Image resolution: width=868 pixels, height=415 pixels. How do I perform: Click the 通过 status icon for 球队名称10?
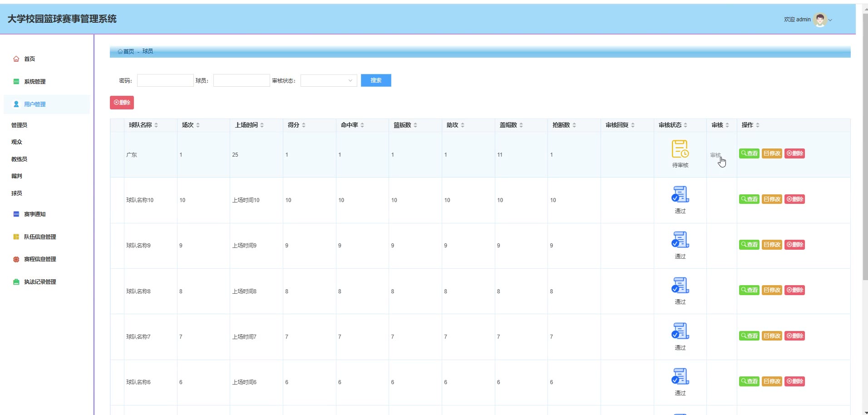(680, 194)
